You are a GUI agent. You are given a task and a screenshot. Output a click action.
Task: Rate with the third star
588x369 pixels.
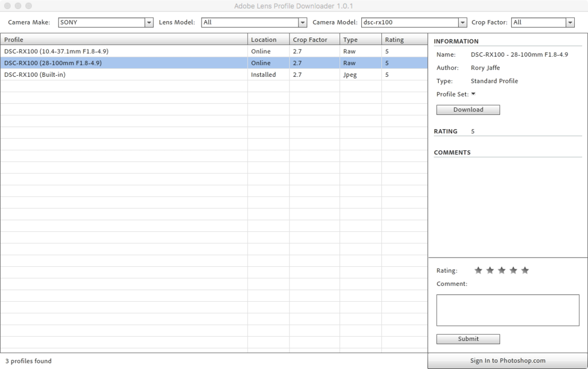[x=502, y=270]
